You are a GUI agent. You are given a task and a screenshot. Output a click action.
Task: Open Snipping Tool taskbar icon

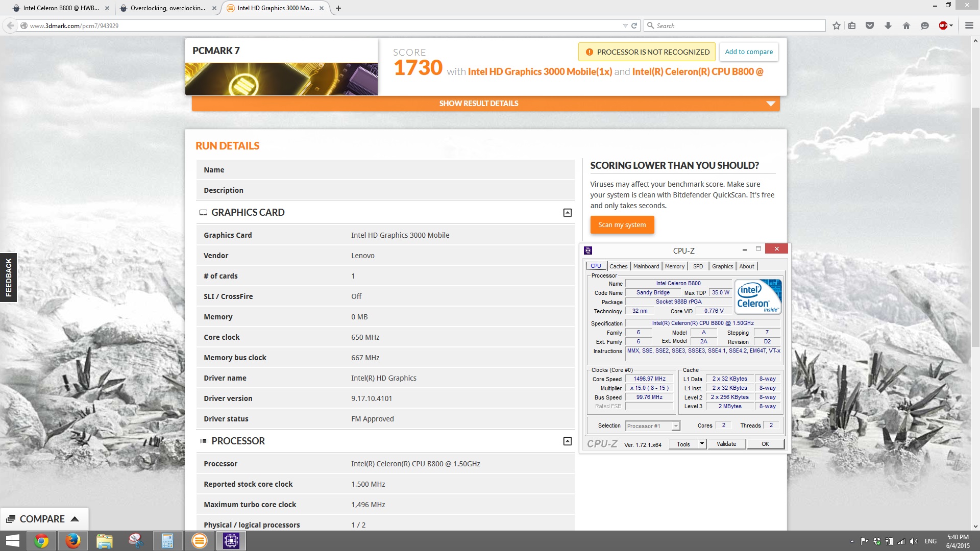(136, 541)
